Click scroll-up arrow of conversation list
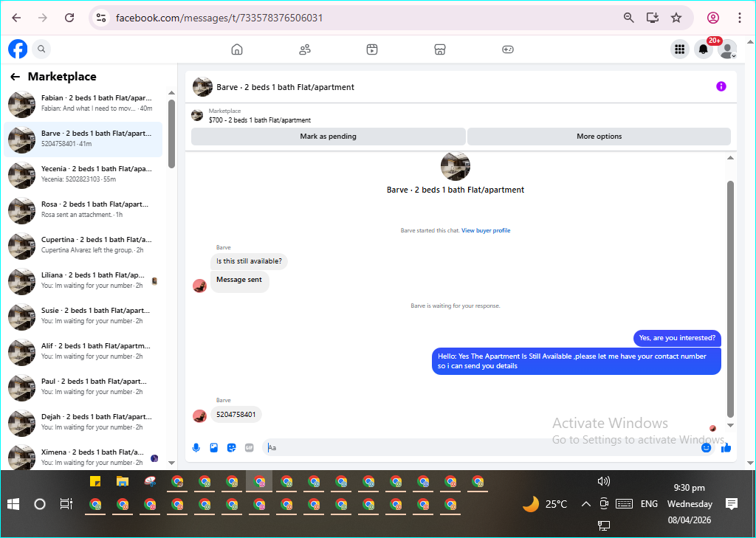 [x=171, y=92]
